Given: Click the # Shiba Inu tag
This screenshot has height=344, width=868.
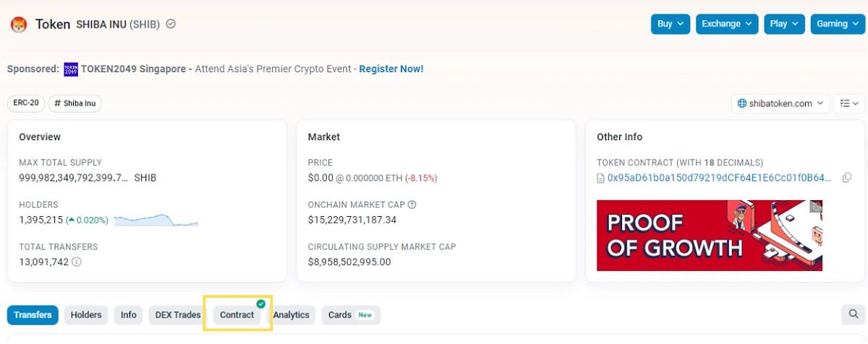Looking at the screenshot, I should click(75, 103).
